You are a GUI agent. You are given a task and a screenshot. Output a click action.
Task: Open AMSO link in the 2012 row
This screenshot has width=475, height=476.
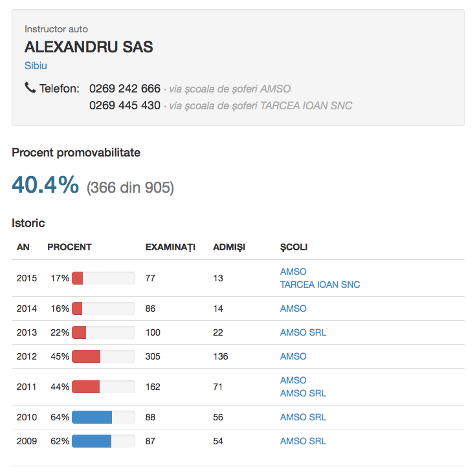point(293,356)
